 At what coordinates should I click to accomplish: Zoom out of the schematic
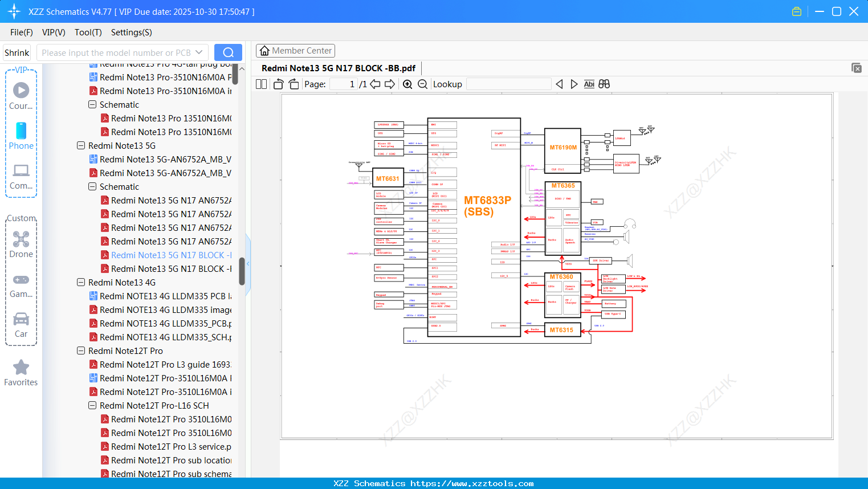point(422,84)
